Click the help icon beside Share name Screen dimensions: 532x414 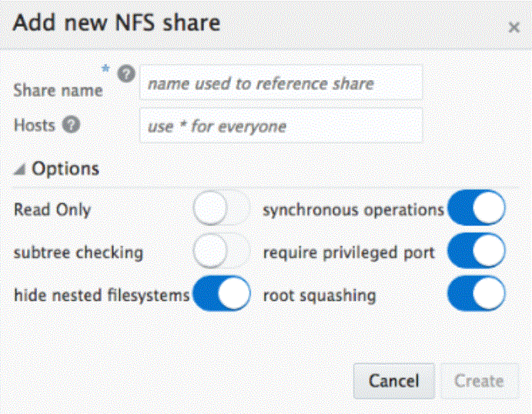pos(128,75)
